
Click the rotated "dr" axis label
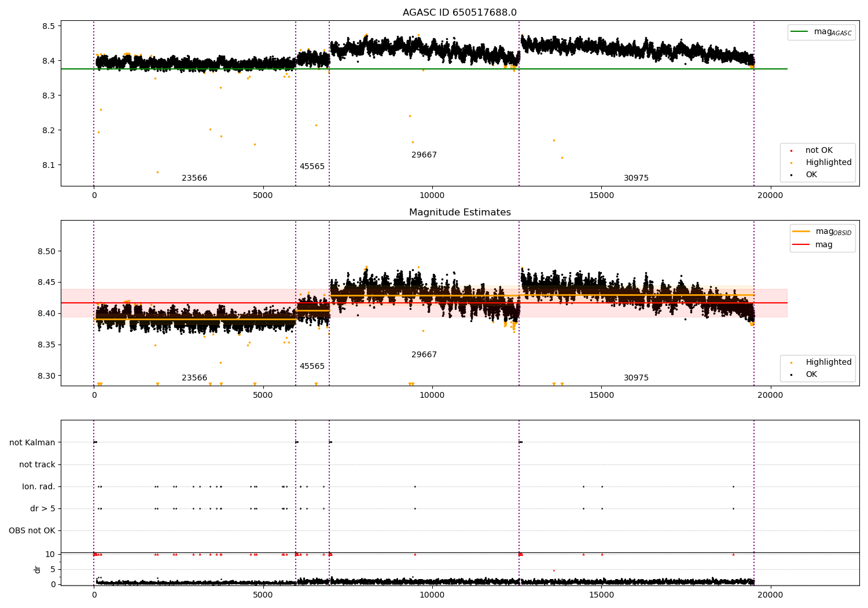click(x=38, y=569)
